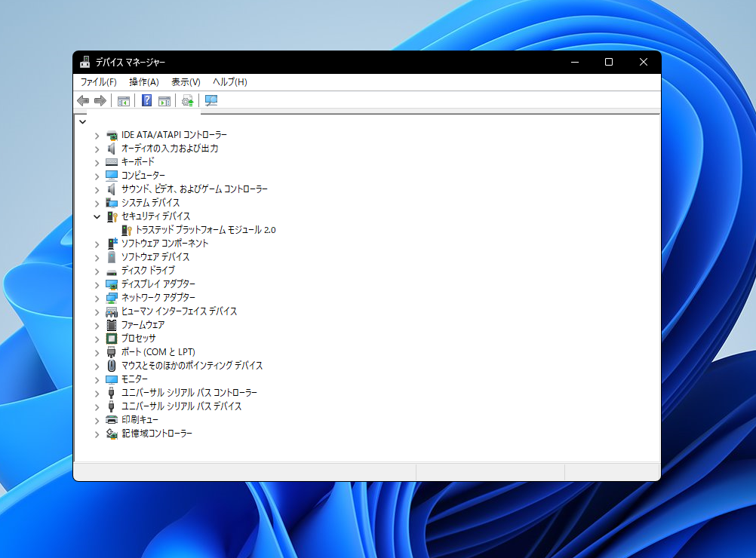Open the blue question-mark Help toolbar icon
This screenshot has height=558, width=756.
point(146,101)
